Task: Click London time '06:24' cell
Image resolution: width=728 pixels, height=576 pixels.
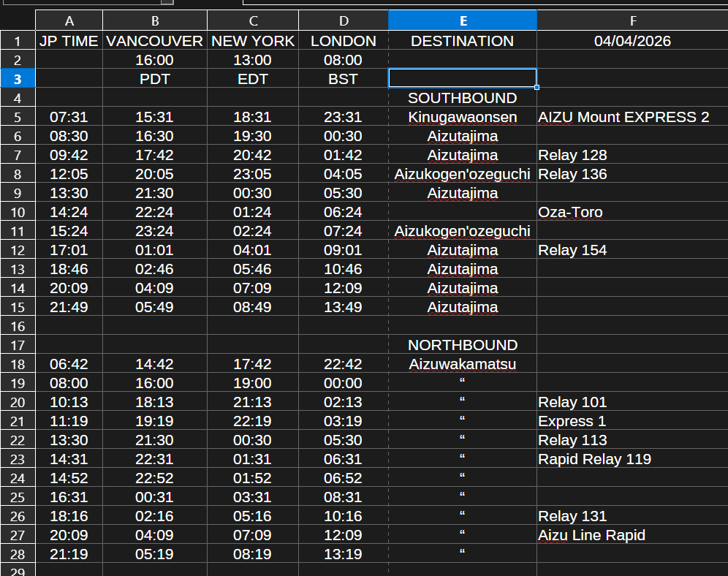Action: [x=344, y=212]
